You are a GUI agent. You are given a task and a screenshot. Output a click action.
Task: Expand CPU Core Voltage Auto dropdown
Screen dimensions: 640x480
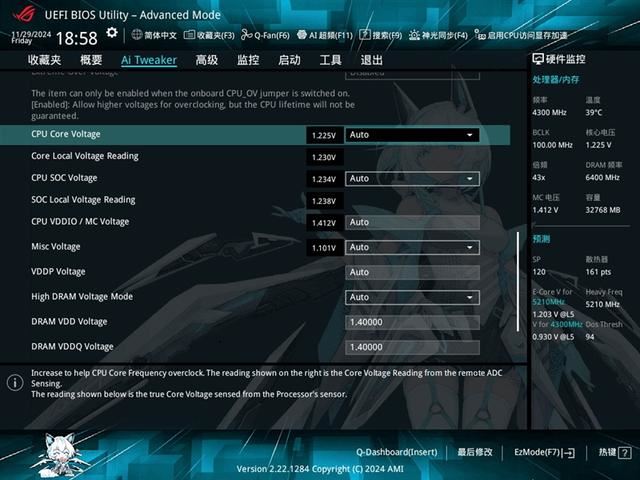[x=412, y=135]
